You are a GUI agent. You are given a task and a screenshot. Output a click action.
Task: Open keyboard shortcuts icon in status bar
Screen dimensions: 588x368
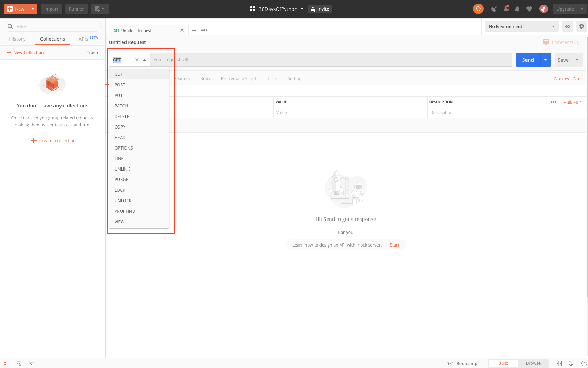(x=571, y=363)
